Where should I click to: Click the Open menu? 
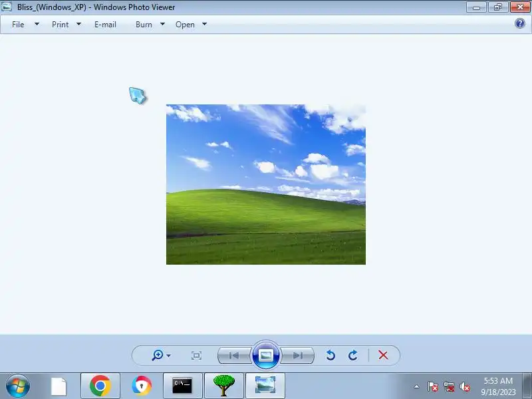tap(185, 25)
